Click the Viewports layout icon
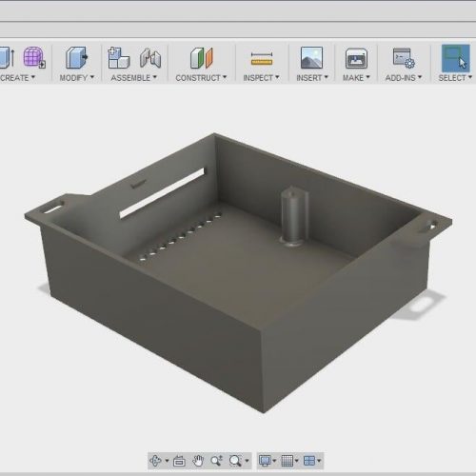This screenshot has height=476, width=476. pos(309,461)
